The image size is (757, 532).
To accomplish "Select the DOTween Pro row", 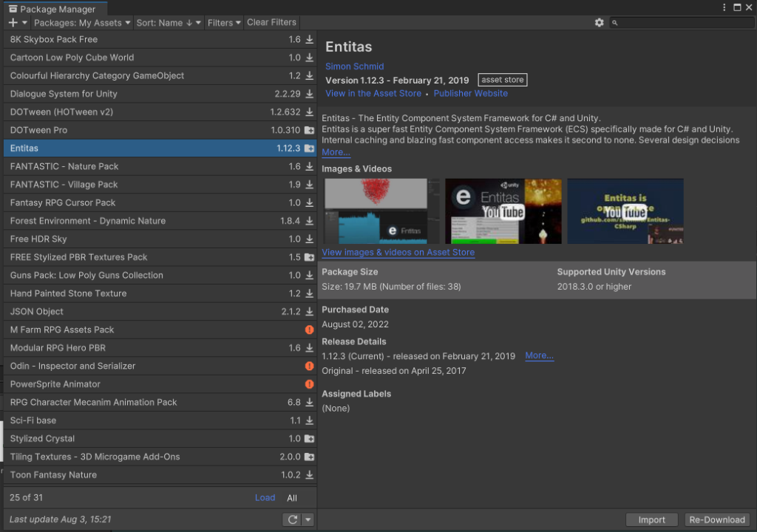I will pos(160,130).
